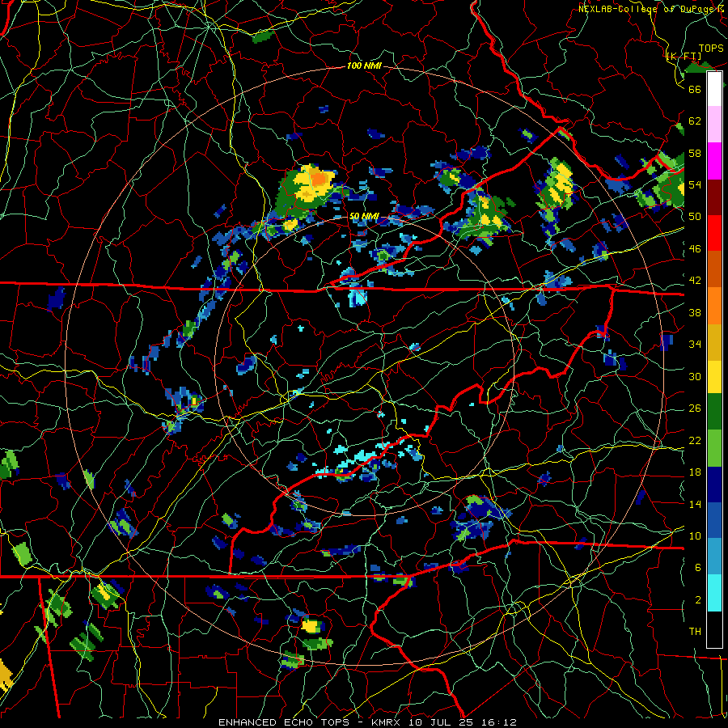This screenshot has width=728, height=728.
Task: Click the 30 legend value
Action: click(x=695, y=376)
